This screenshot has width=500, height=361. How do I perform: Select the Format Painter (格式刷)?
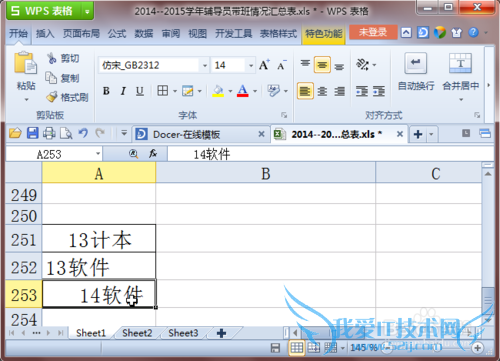pyautogui.click(x=68, y=97)
